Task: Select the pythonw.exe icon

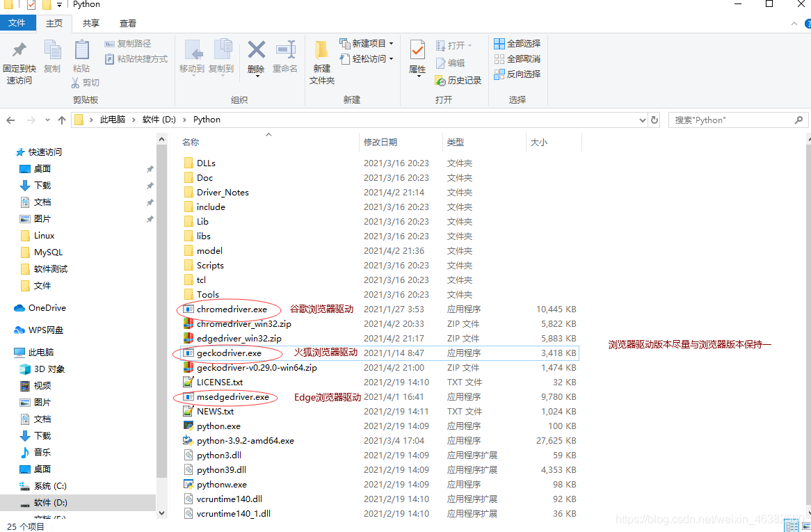Action: click(x=188, y=485)
